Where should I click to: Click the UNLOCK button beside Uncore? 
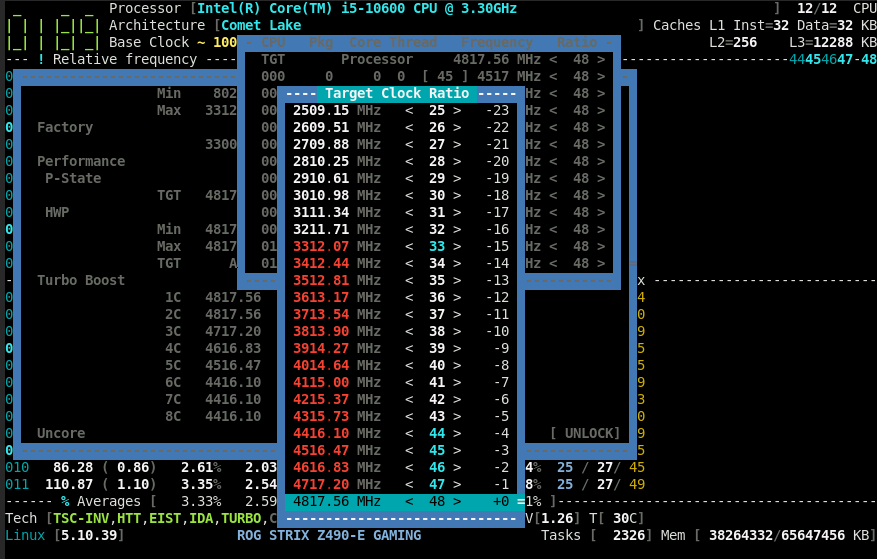585,433
